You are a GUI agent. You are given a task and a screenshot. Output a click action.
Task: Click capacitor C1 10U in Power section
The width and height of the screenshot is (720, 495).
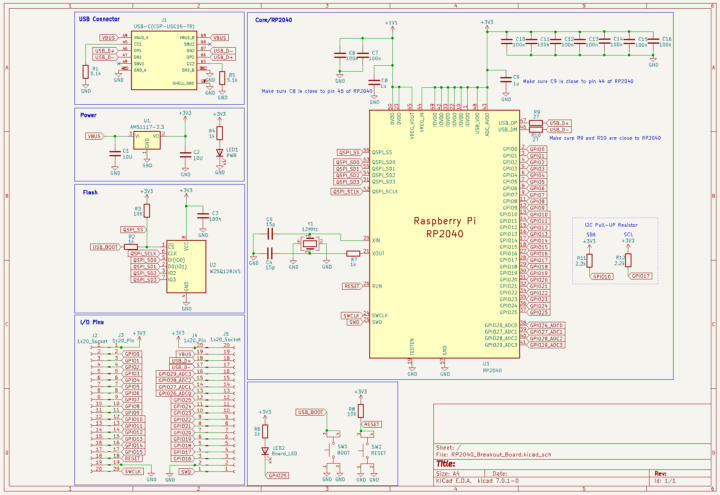116,154
